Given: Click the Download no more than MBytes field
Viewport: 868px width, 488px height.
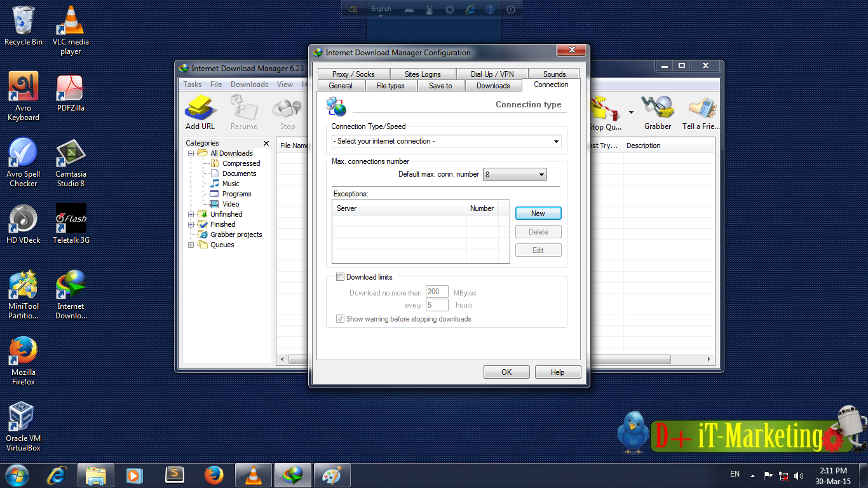Looking at the screenshot, I should [437, 292].
